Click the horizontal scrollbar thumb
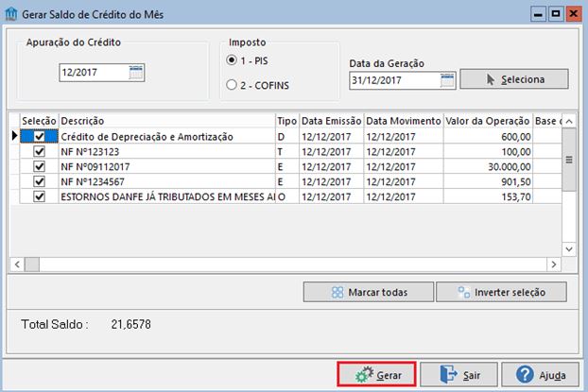Viewport: 588px width, 392px height. tap(32, 264)
